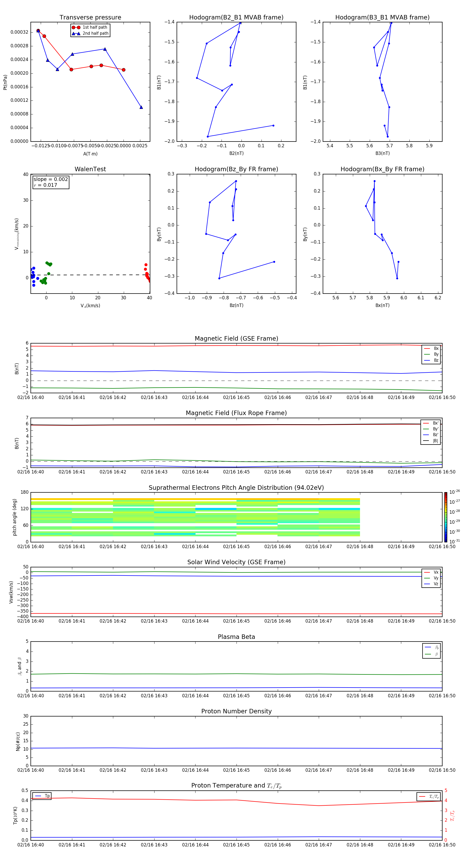Click the Suprathermal Electrons Pitch Angle title

pos(236,488)
